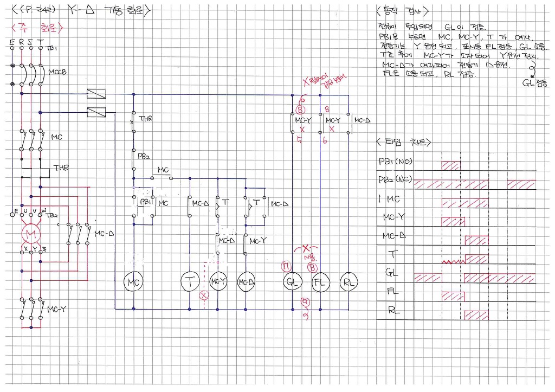The height and width of the screenshot is (392, 555).
Task: Click the text line '전원이 투입되면 GL이 점등'
Action: tap(432, 27)
